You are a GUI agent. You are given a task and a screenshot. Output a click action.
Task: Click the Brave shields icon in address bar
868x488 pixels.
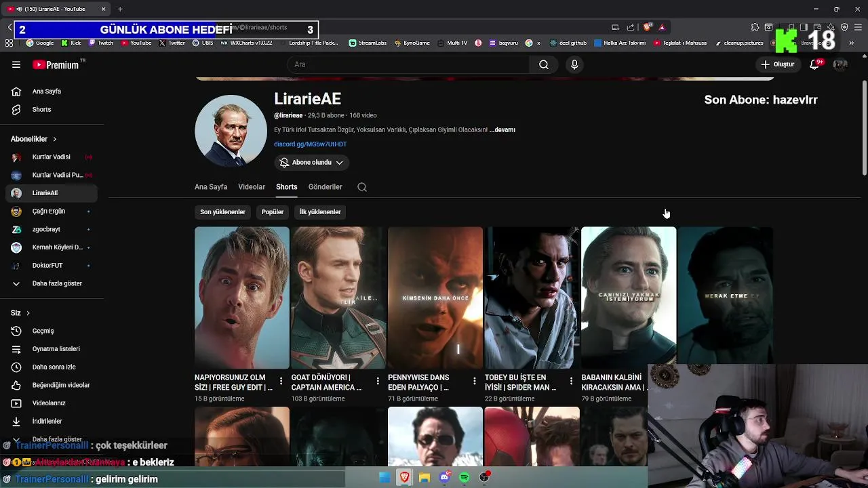[648, 27]
